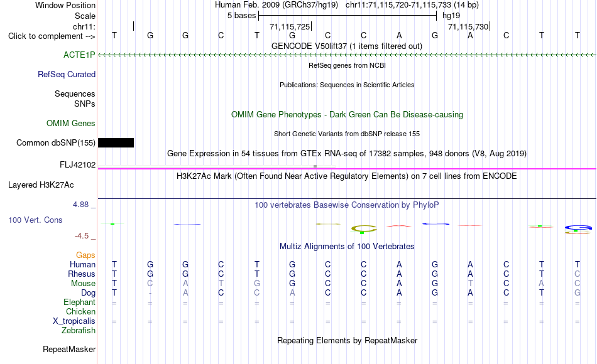Select the Chicken species row label
The width and height of the screenshot is (597, 364).
pyautogui.click(x=80, y=311)
